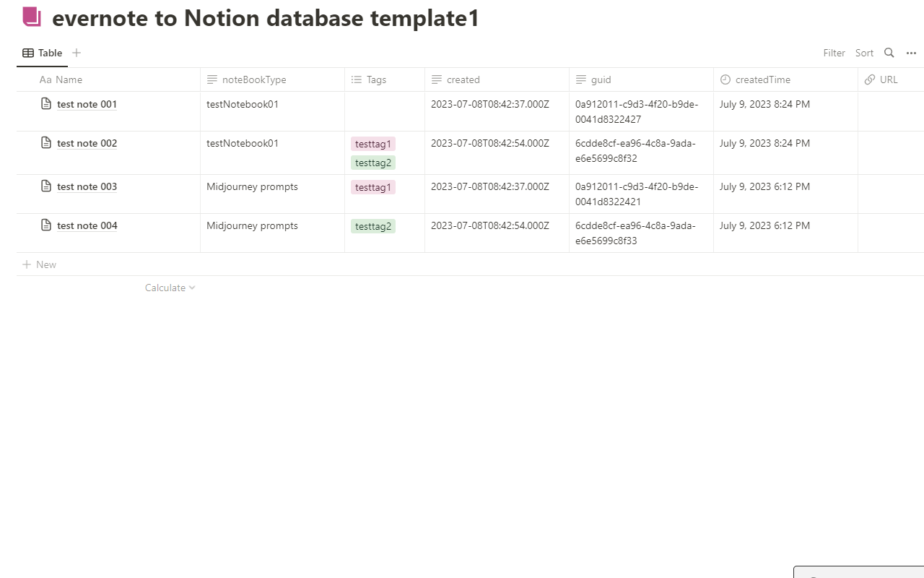Click createdTime of test note 004
The width and height of the screenshot is (924, 578).
(764, 225)
